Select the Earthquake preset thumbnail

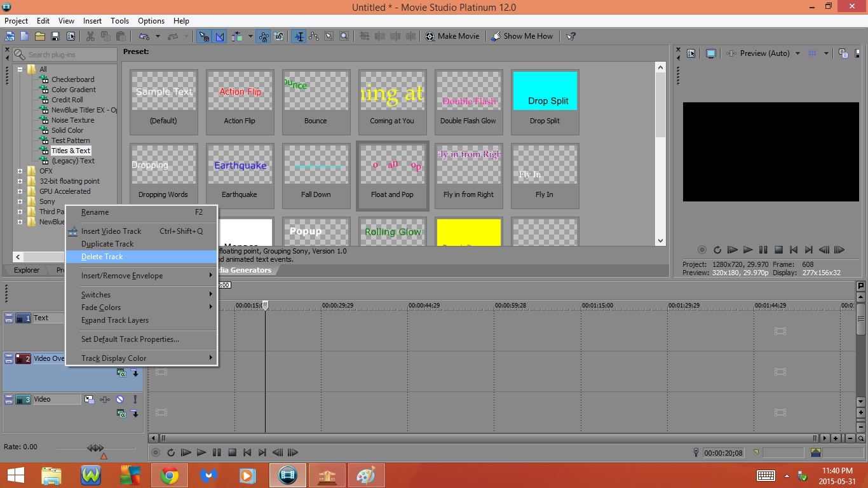pyautogui.click(x=240, y=176)
